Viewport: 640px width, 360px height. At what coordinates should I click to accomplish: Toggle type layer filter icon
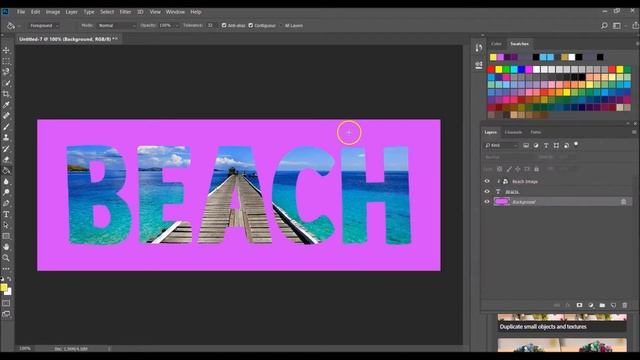coord(546,145)
